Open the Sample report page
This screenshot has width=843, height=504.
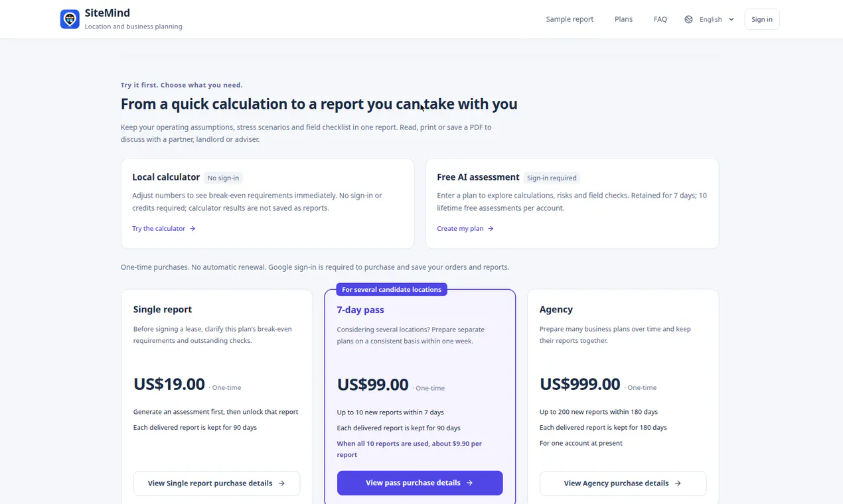click(570, 19)
